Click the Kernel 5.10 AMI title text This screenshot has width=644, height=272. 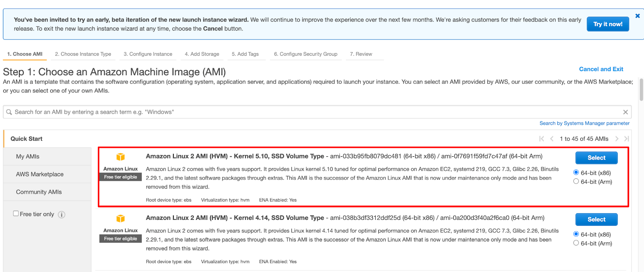[235, 156]
